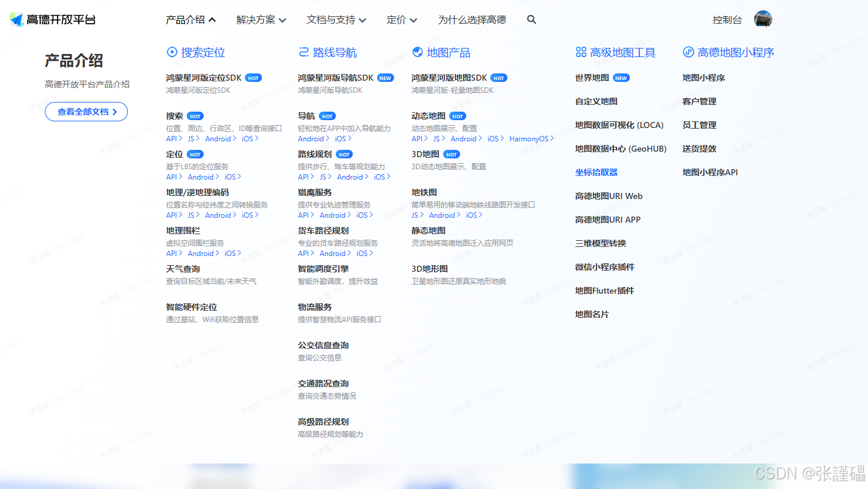
Task: Click the 查看全部文档 button
Action: point(86,112)
